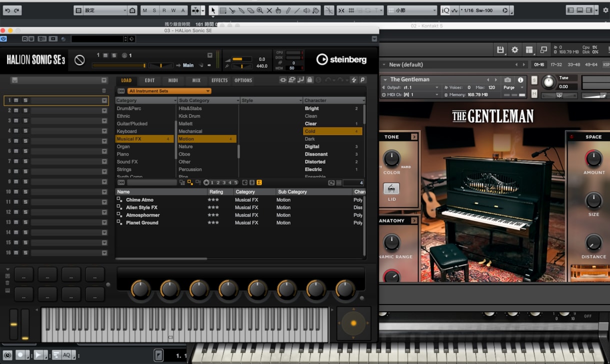Select the Glue tool
Screen dimensions: 610x364
pos(241,10)
